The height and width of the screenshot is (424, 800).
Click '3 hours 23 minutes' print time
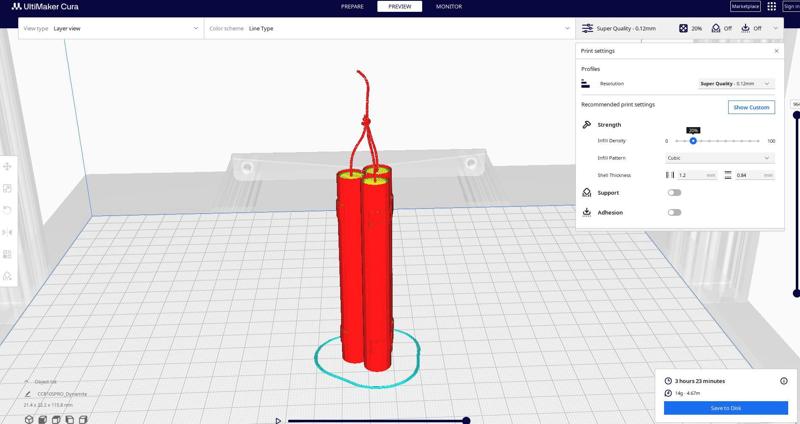click(x=699, y=381)
